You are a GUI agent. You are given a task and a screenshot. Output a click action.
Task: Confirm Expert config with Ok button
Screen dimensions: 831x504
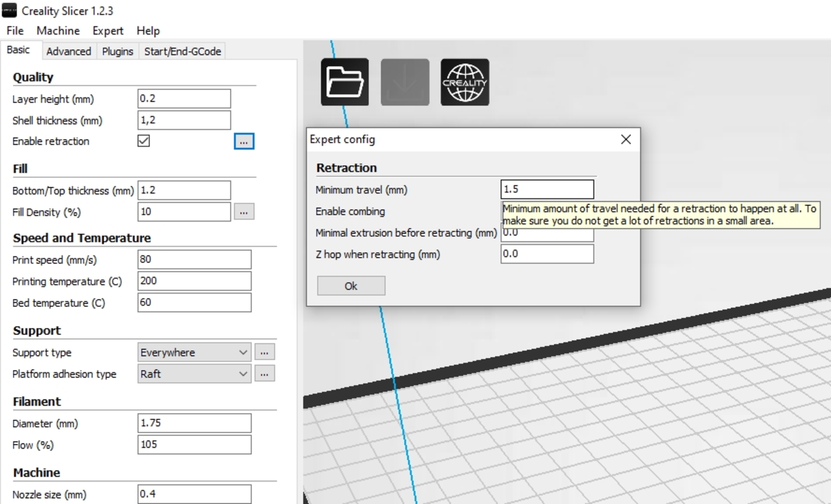(351, 286)
